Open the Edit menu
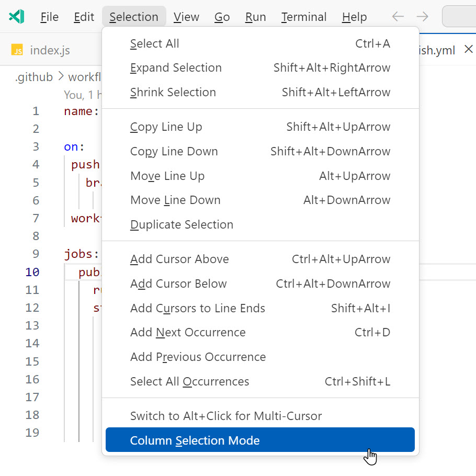This screenshot has width=476, height=476. click(84, 17)
